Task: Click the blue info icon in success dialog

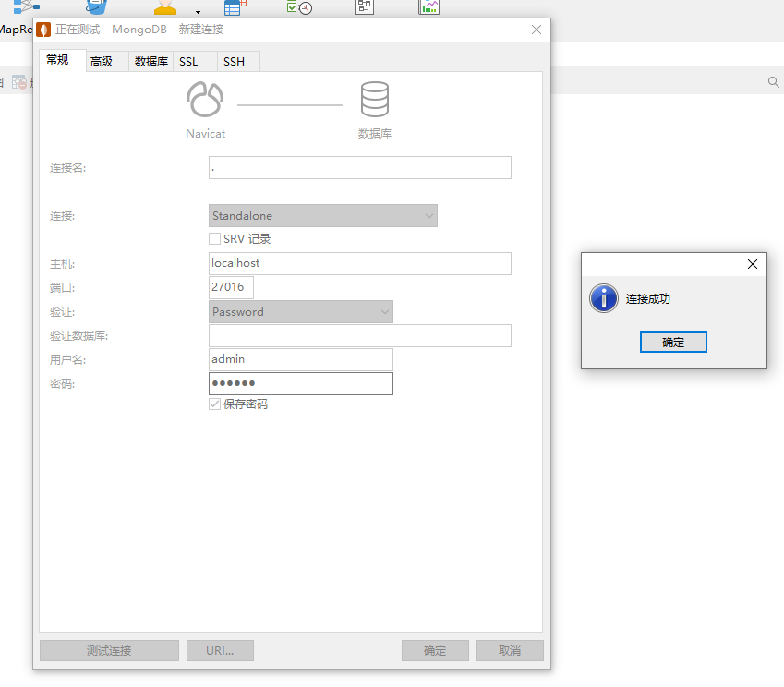Action: click(x=604, y=298)
